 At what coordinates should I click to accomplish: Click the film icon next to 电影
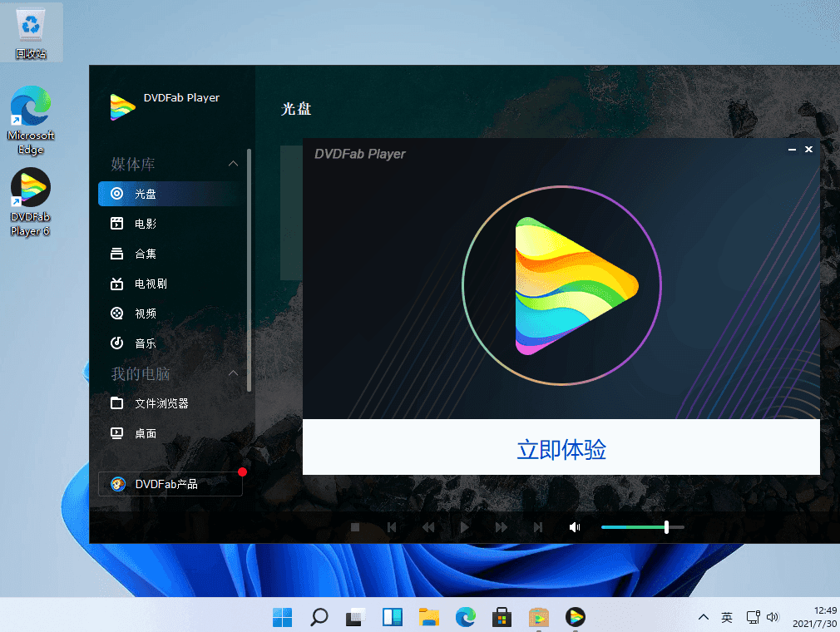(x=116, y=224)
